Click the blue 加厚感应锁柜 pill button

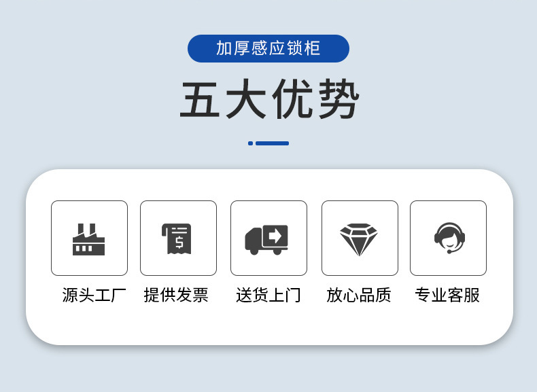pyautogui.click(x=268, y=48)
